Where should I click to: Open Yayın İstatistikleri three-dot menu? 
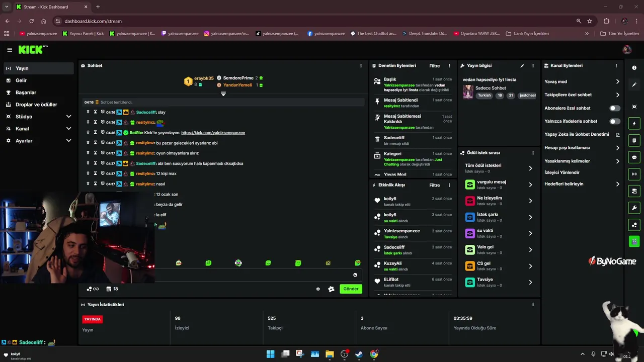pyautogui.click(x=533, y=305)
